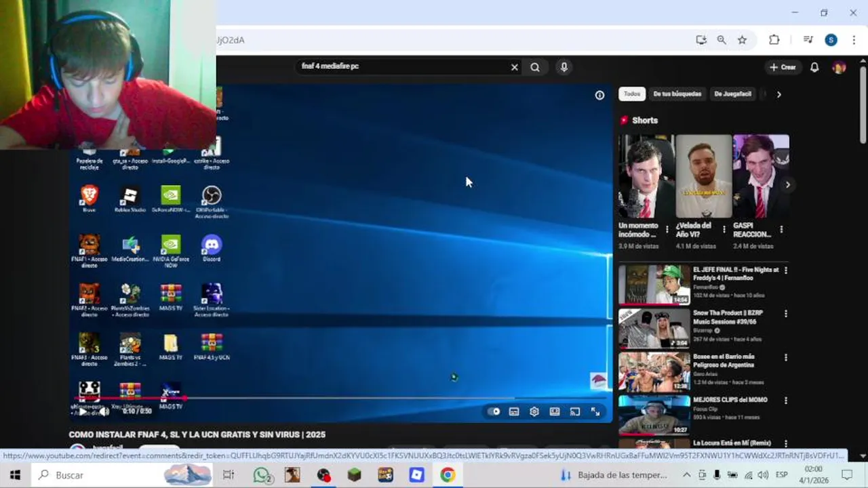868x488 pixels.
Task: Open MEJORES CLIPS del MOMO video title
Action: pyautogui.click(x=730, y=400)
